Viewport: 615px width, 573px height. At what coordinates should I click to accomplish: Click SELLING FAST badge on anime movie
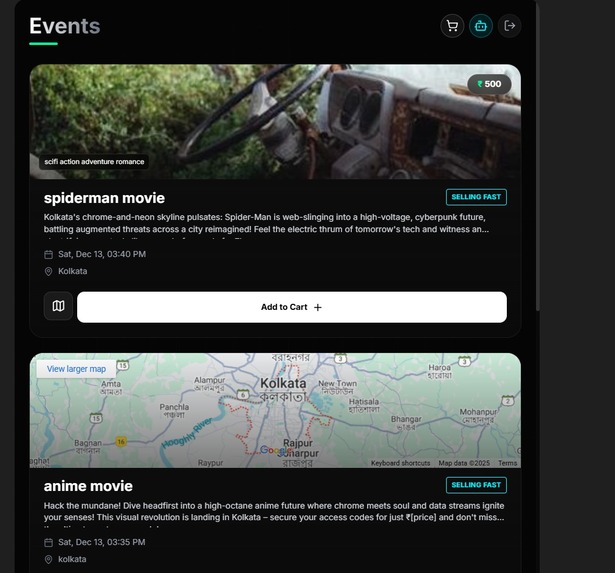[x=476, y=485]
